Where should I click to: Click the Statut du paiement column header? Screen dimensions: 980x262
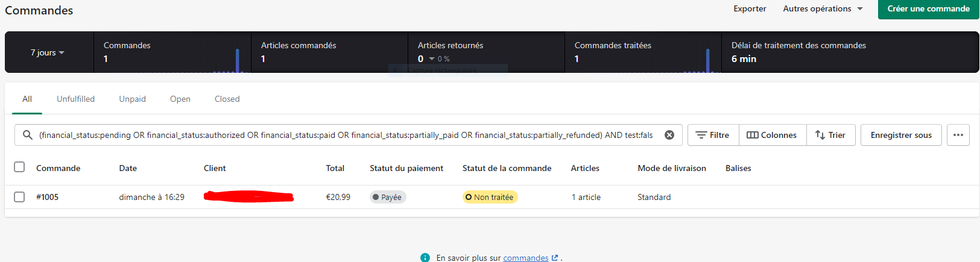click(x=406, y=168)
